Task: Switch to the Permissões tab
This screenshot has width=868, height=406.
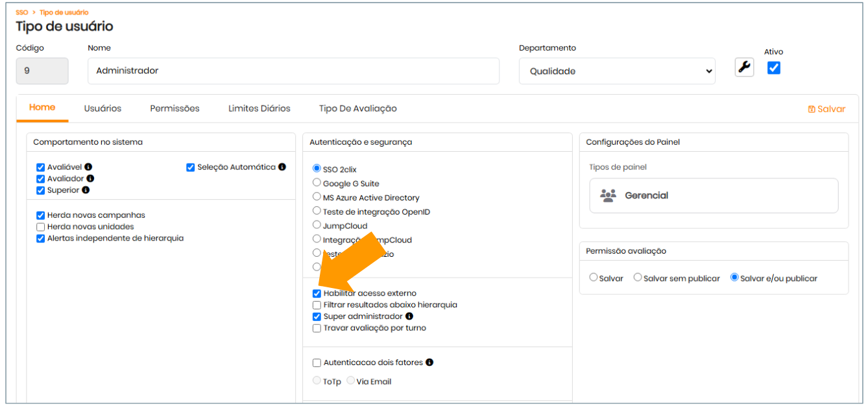Action: coord(175,108)
